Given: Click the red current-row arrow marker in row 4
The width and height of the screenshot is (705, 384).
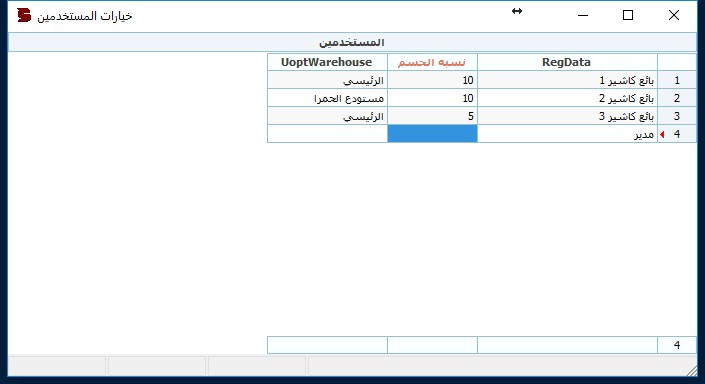Looking at the screenshot, I should (662, 134).
